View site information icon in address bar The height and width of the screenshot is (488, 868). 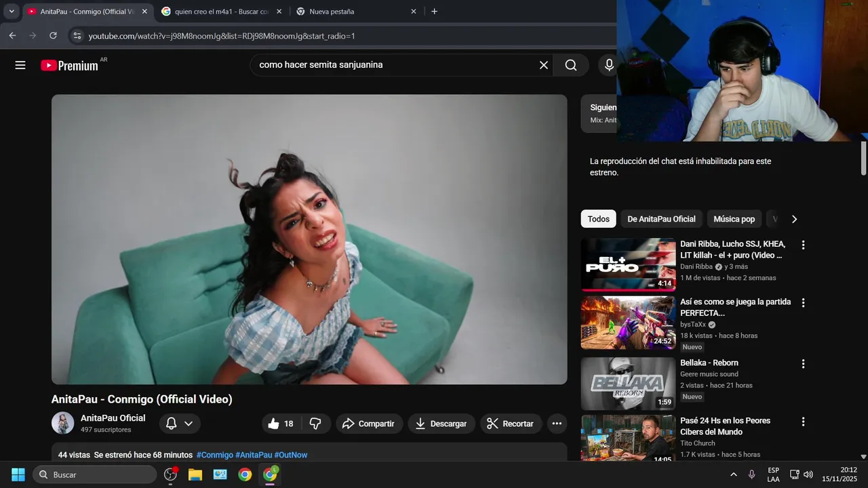click(77, 36)
